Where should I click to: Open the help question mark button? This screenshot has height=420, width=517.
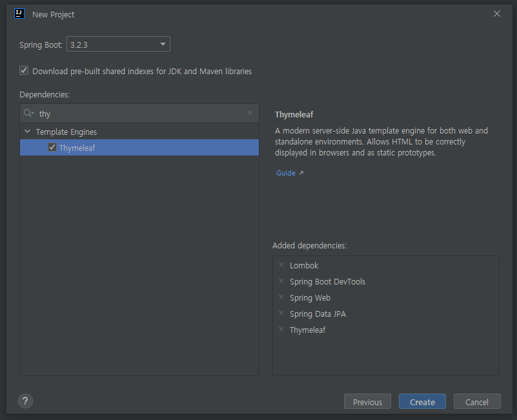25,401
